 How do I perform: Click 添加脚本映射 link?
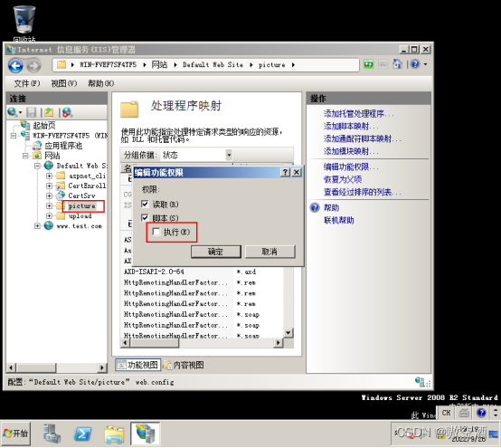click(351, 126)
